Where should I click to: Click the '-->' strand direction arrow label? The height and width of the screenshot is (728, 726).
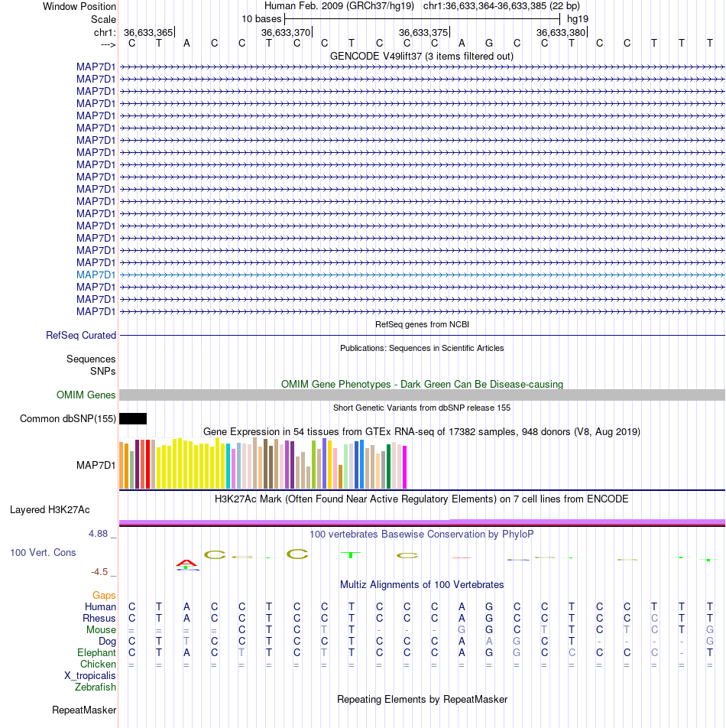click(108, 44)
